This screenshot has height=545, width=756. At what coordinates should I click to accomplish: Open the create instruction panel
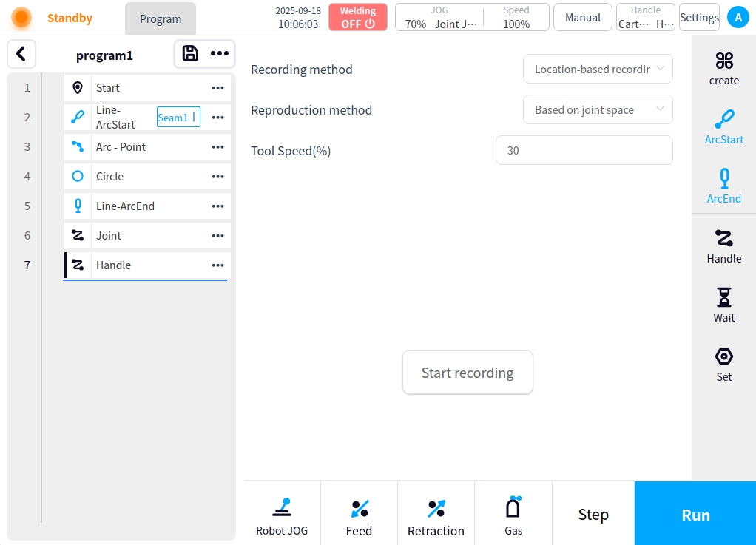coord(723,68)
